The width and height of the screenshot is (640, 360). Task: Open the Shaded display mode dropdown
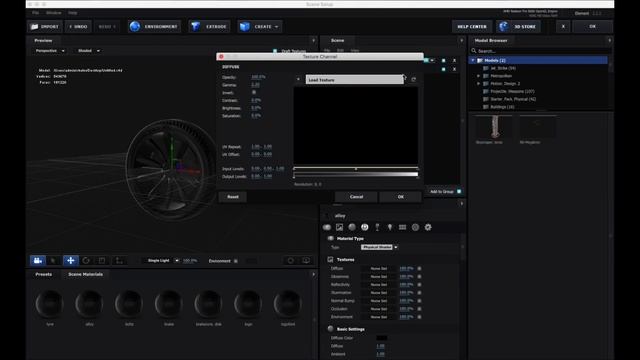pyautogui.click(x=89, y=51)
